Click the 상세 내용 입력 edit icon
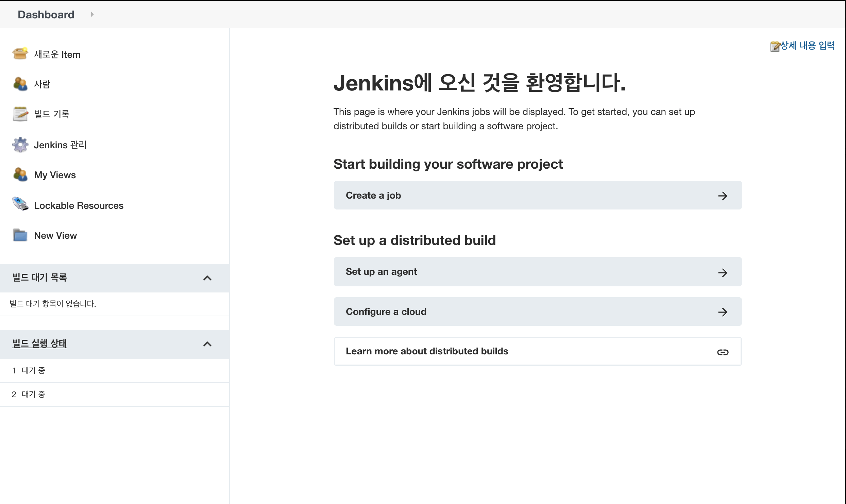Image resolution: width=846 pixels, height=504 pixels. (774, 46)
